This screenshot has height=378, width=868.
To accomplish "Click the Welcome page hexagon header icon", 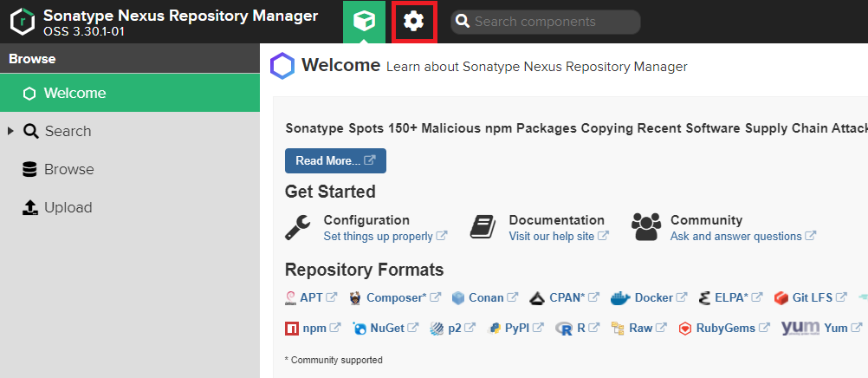I will pos(282,66).
